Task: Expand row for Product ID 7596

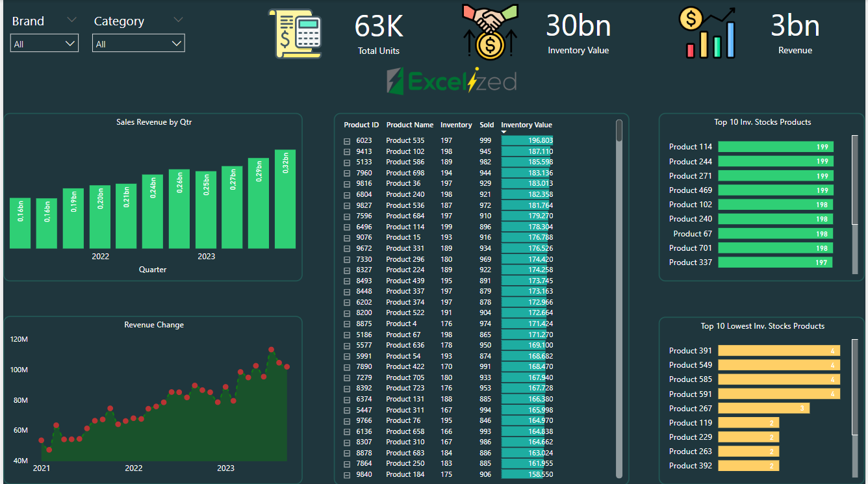Action: pyautogui.click(x=347, y=216)
